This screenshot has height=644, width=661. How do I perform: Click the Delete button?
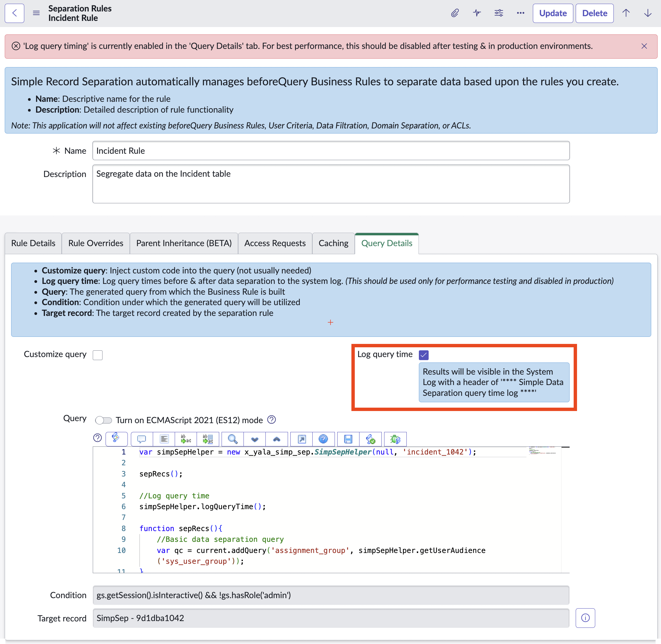594,13
